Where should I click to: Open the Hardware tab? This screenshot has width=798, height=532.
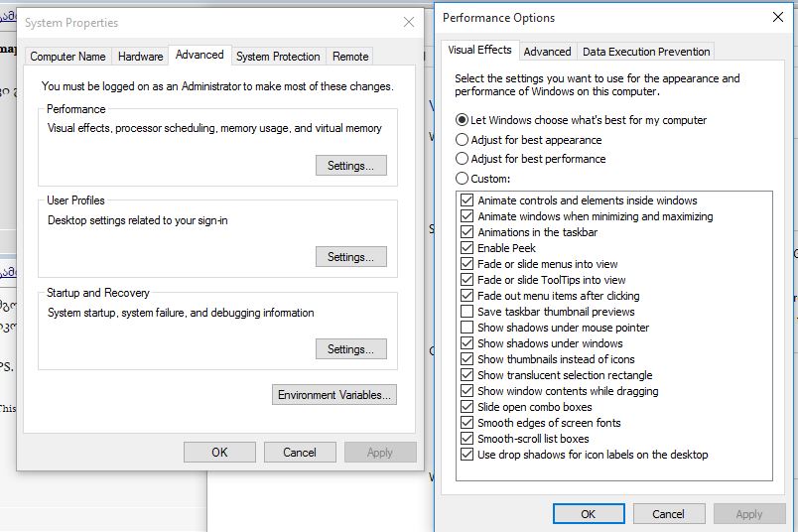pos(141,57)
